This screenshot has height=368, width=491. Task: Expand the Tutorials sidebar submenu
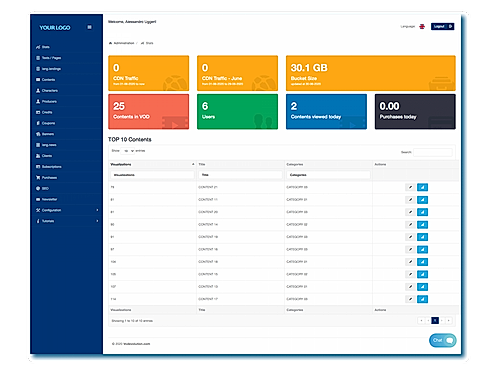click(97, 221)
